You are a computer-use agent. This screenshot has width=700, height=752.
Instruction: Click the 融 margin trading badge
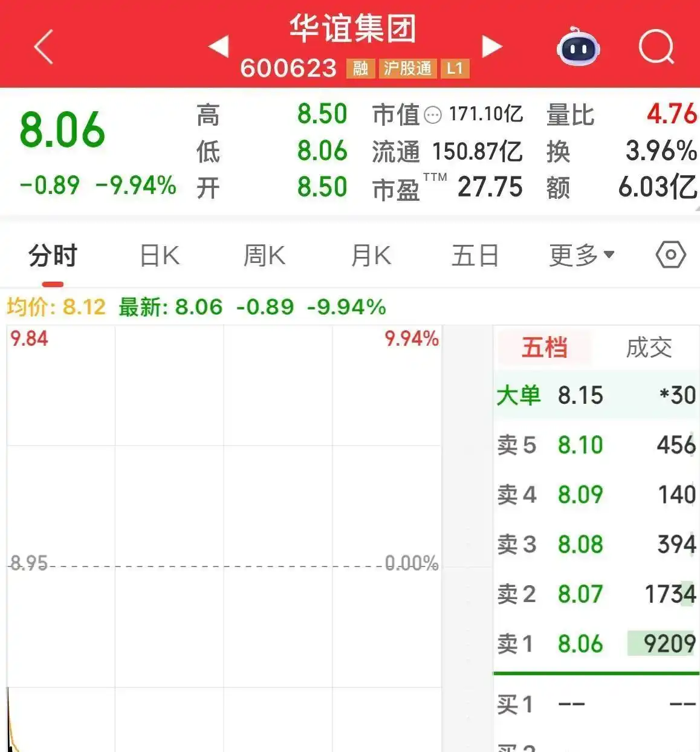(360, 68)
